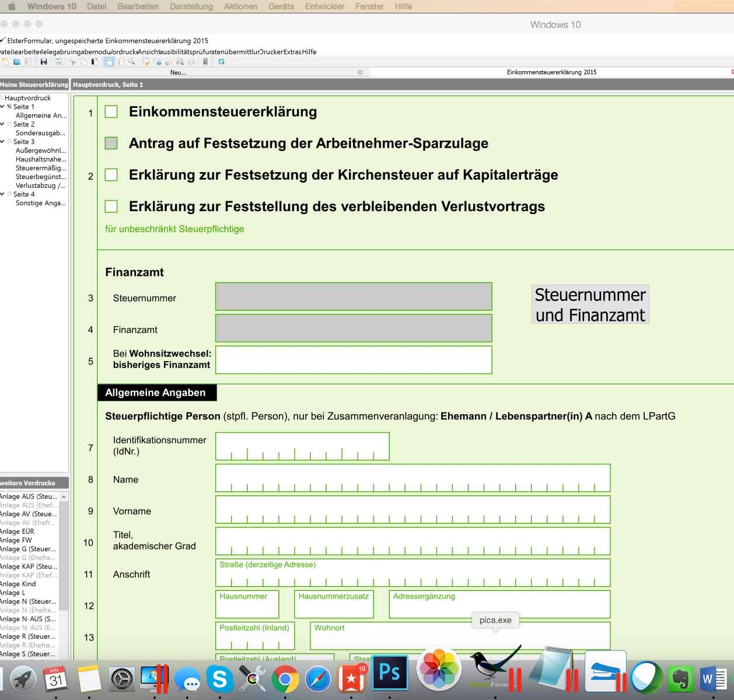Image resolution: width=734 pixels, height=700 pixels.
Task: Click the open folder toolbar icon
Action: click(17, 62)
